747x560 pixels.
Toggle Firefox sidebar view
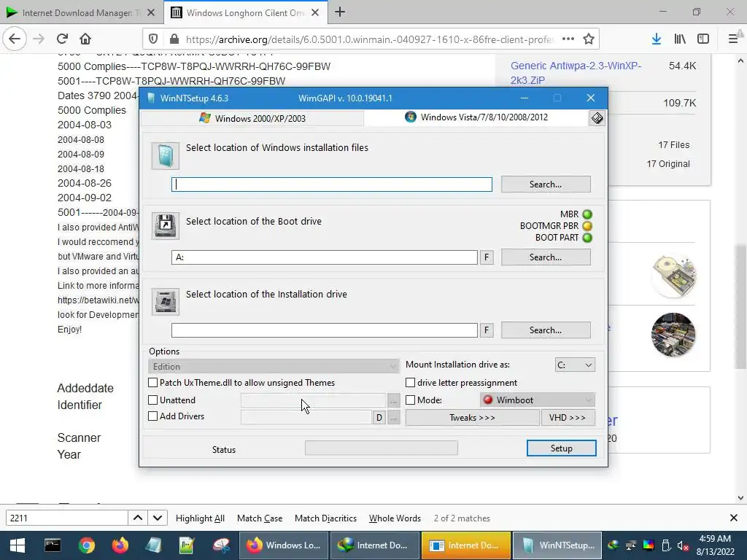[x=703, y=39]
